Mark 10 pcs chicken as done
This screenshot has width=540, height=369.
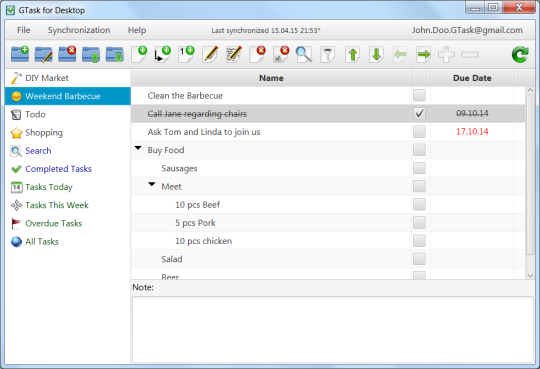coord(419,241)
